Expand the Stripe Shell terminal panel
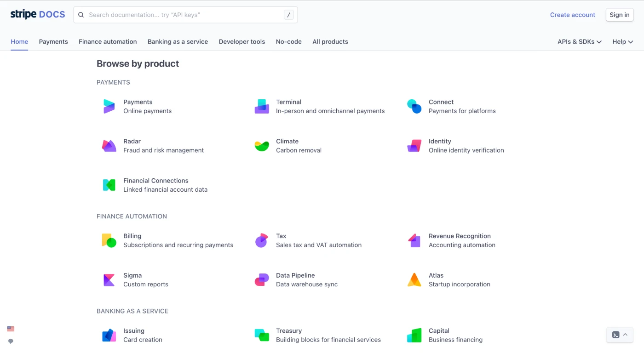Image resolution: width=644 pixels, height=353 pixels. [x=620, y=335]
